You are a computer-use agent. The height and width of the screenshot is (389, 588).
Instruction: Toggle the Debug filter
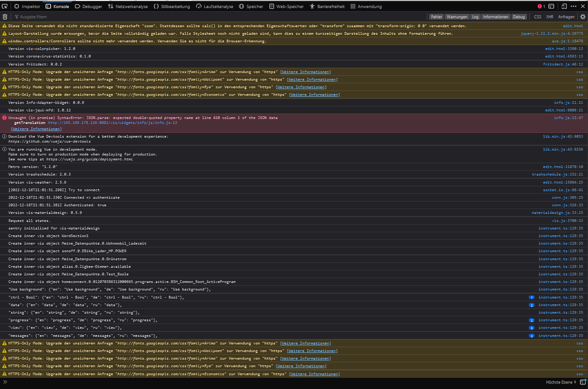pos(519,16)
